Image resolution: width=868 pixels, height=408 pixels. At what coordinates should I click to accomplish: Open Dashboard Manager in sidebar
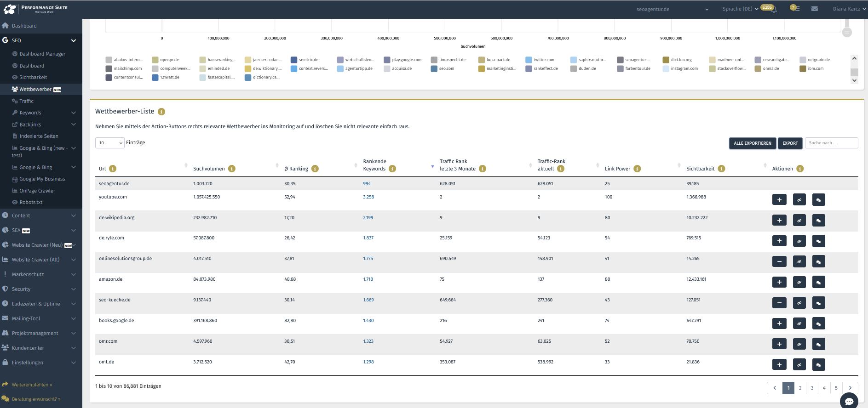(42, 54)
